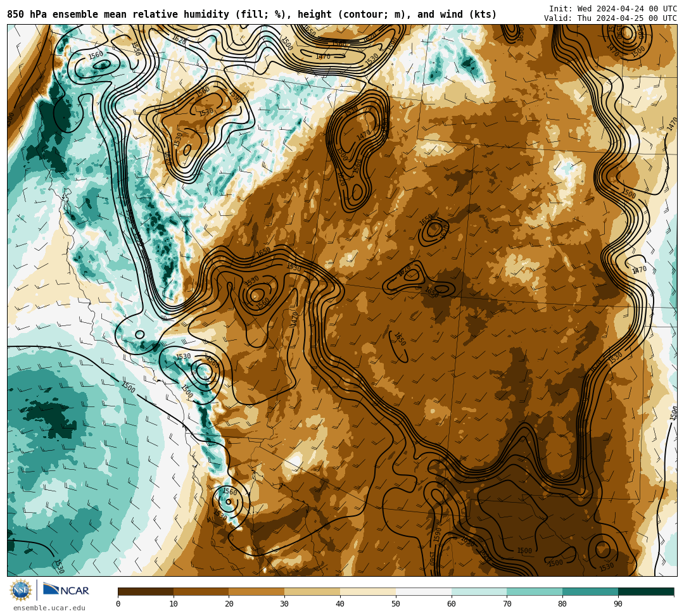Click the colorbar tick label '30'

(284, 604)
